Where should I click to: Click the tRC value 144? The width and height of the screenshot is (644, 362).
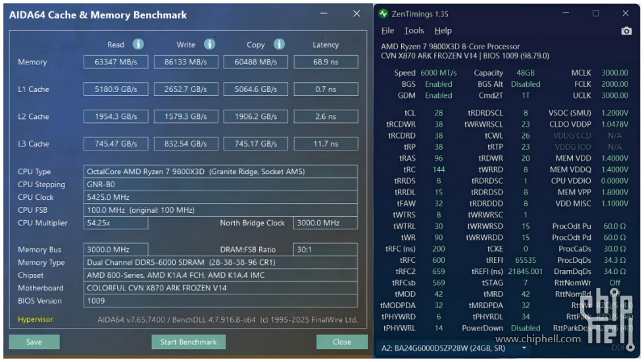pos(439,170)
